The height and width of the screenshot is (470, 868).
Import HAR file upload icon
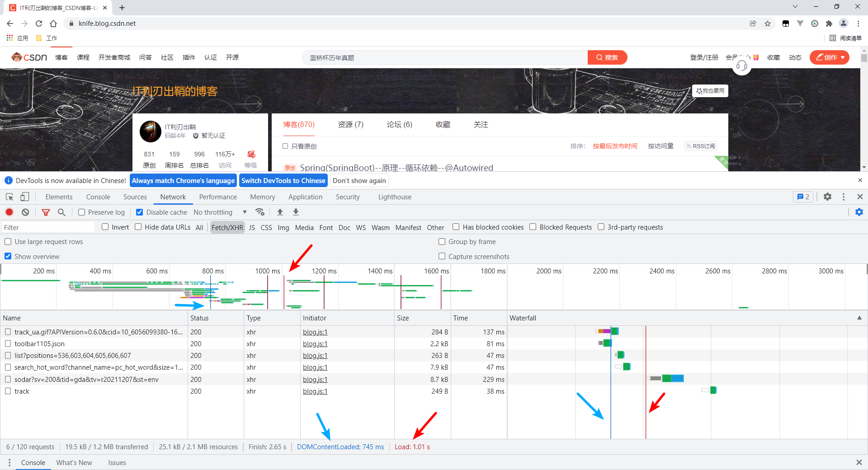[x=280, y=212]
